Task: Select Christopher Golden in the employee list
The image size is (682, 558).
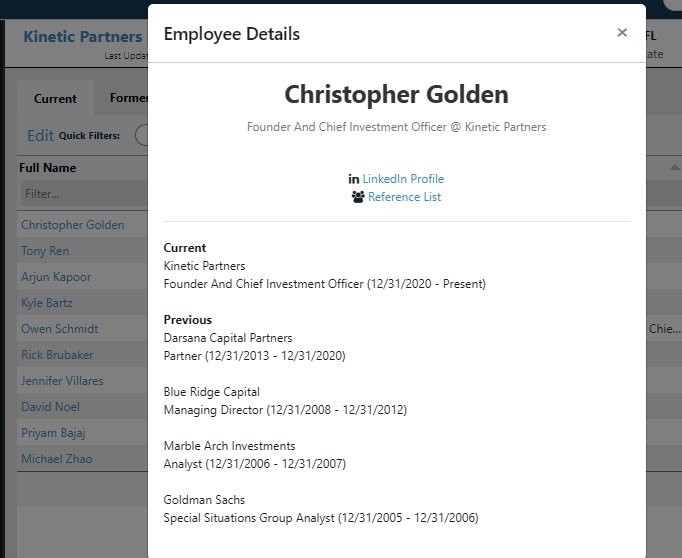Action: 72,225
